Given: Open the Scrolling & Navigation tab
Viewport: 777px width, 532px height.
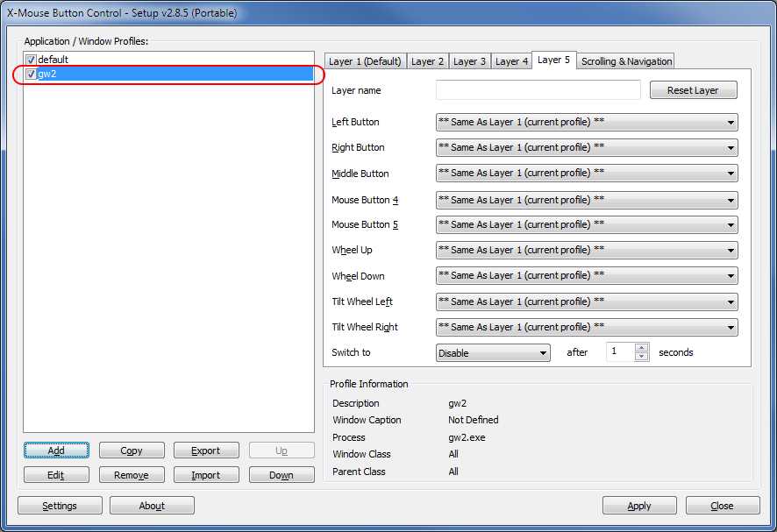Looking at the screenshot, I should pyautogui.click(x=626, y=61).
